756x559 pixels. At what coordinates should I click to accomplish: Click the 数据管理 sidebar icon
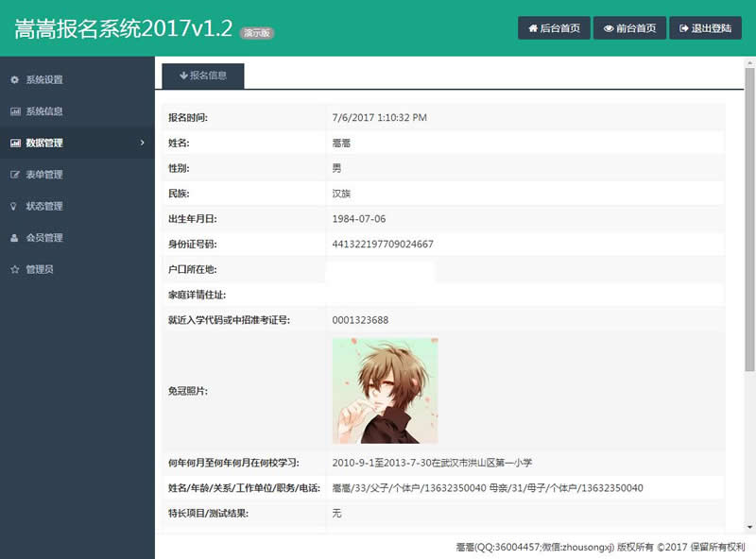13,143
